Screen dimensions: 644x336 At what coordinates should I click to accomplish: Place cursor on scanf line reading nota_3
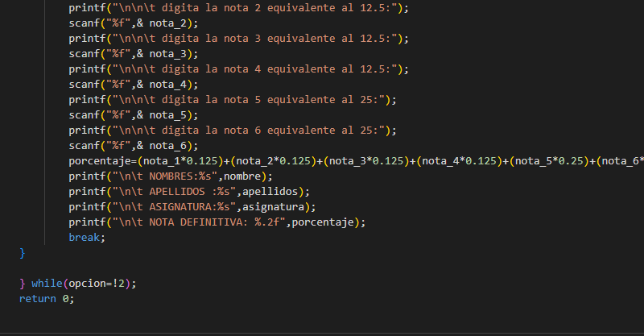(134, 54)
